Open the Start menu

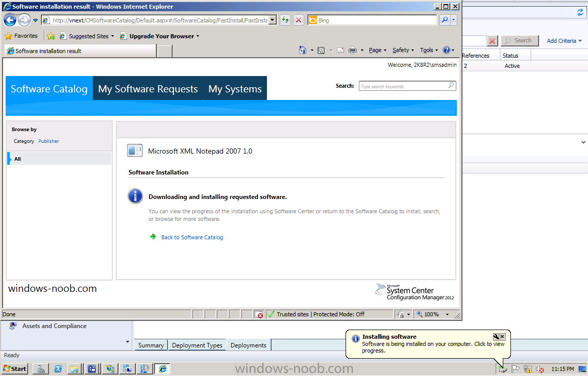click(15, 369)
